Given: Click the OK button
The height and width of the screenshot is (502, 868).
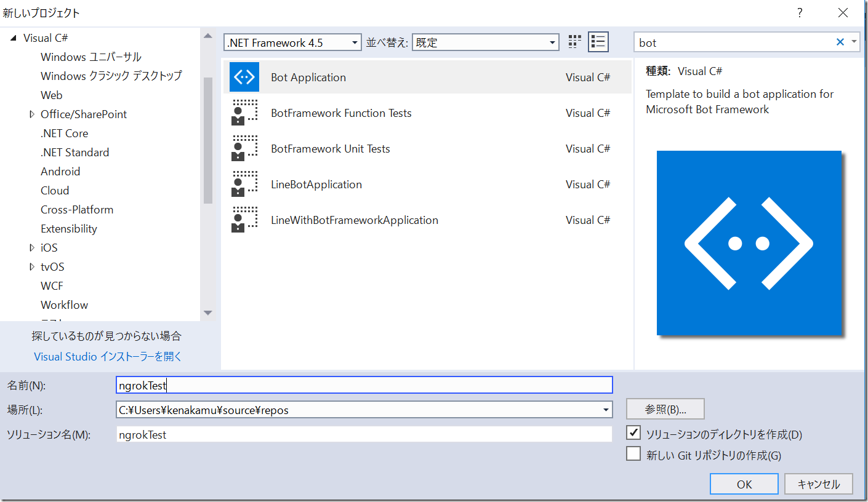Looking at the screenshot, I should click(744, 484).
